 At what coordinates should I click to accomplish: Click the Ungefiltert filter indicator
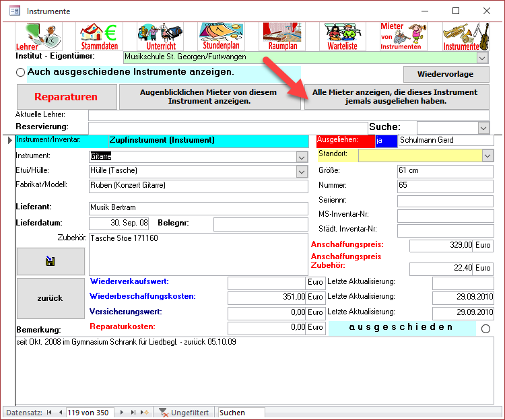pos(183,413)
